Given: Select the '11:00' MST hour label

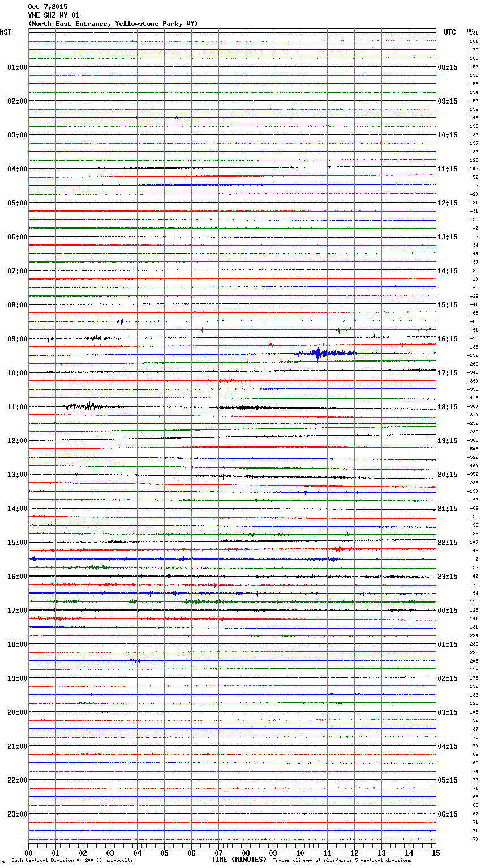Looking at the screenshot, I should tap(17, 407).
